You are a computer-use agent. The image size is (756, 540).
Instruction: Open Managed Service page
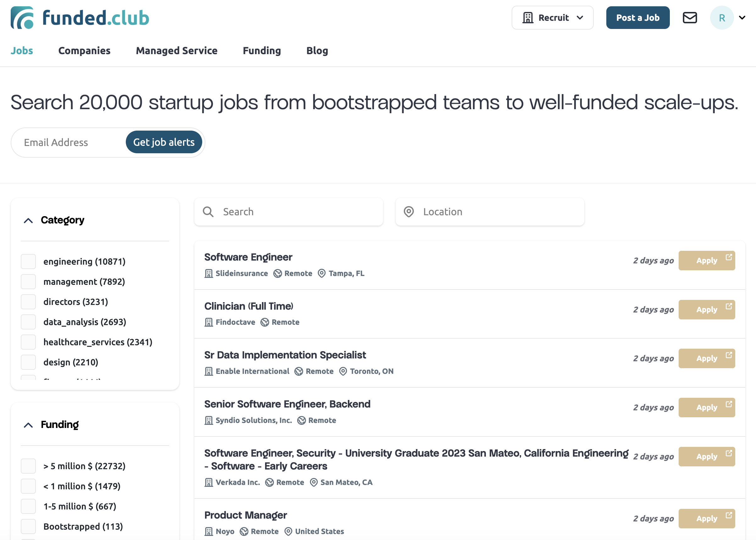pos(177,51)
